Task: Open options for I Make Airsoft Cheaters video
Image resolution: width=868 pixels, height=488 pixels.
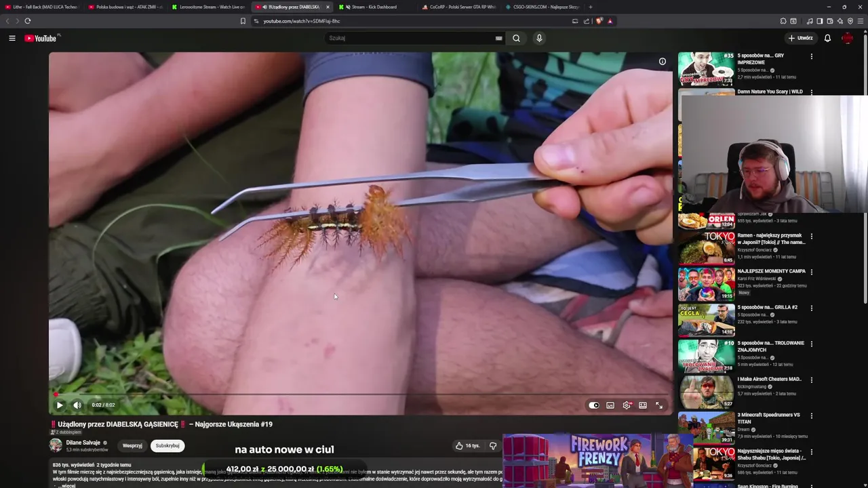Action: pos(812,380)
